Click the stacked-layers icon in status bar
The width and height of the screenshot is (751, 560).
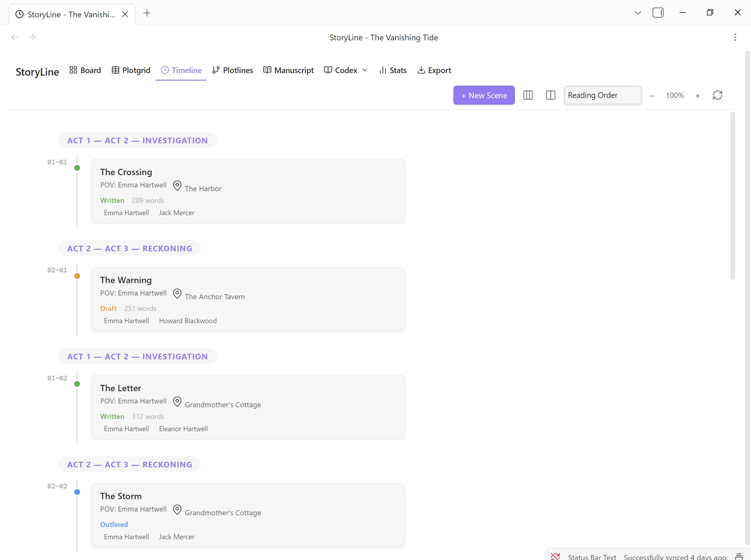coord(739,556)
